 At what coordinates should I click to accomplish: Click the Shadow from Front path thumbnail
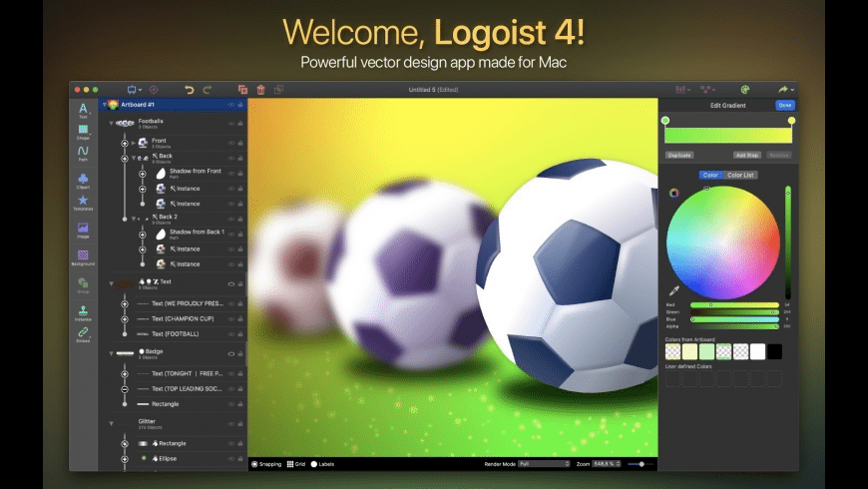(161, 174)
